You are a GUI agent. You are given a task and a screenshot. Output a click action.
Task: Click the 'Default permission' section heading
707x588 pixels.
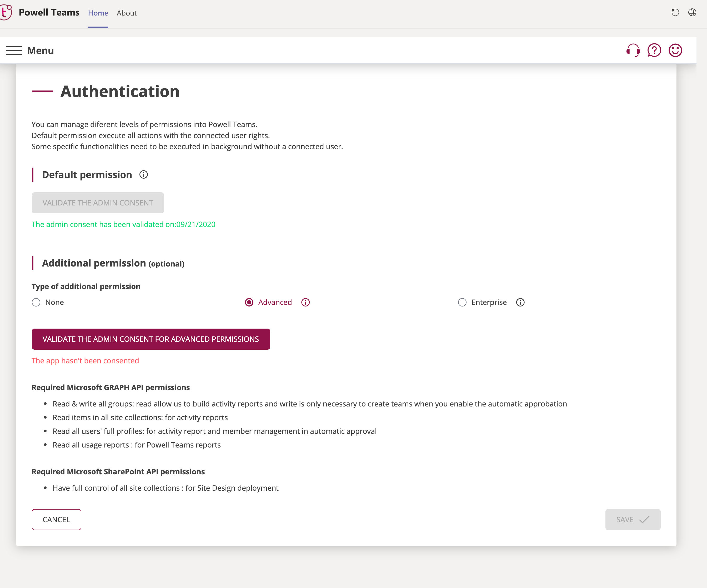click(x=87, y=175)
